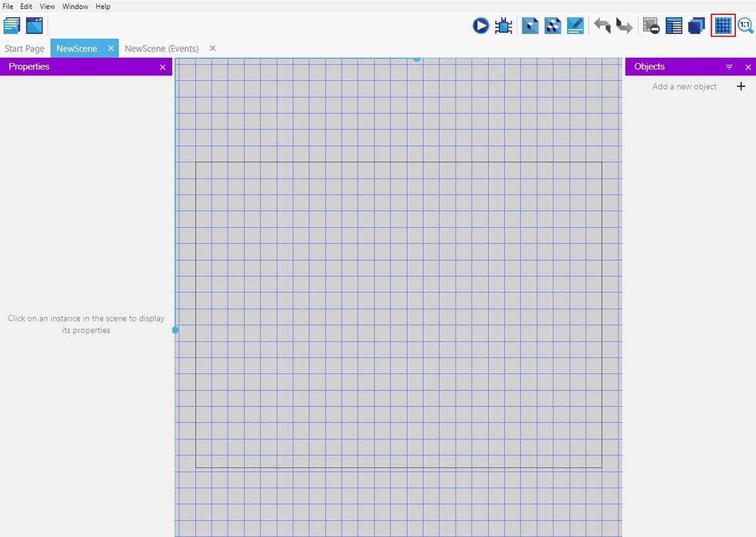Open the project manager icon

pos(12,26)
